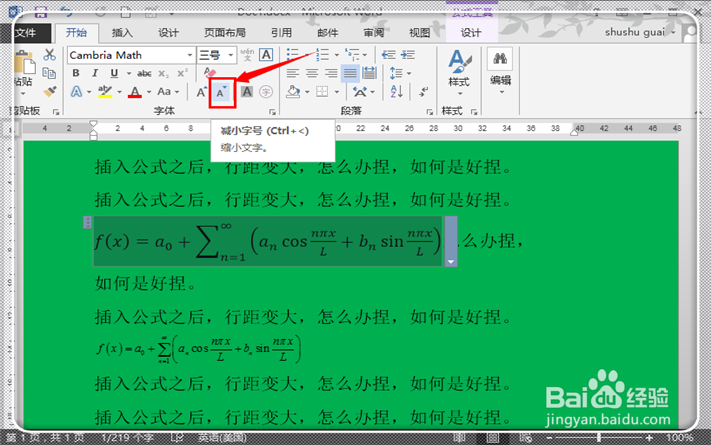Apply character shading (gray A) icon
This screenshot has width=711, height=445.
click(247, 92)
